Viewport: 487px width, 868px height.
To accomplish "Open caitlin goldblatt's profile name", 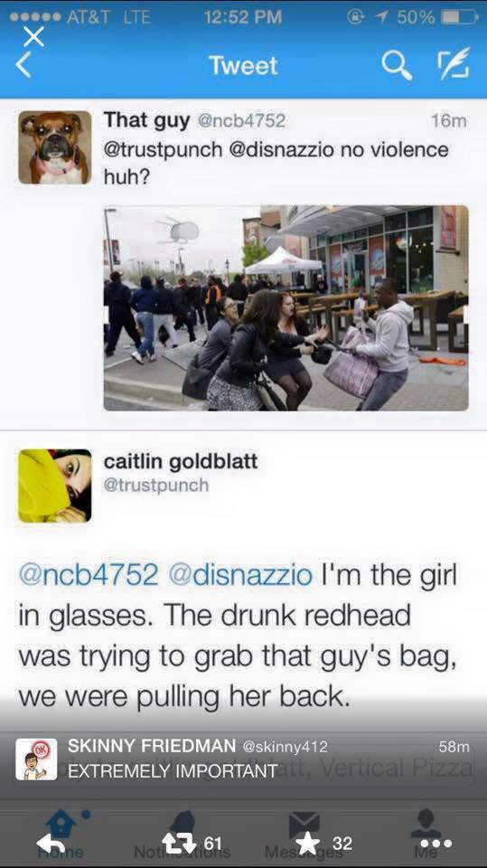I will (181, 461).
